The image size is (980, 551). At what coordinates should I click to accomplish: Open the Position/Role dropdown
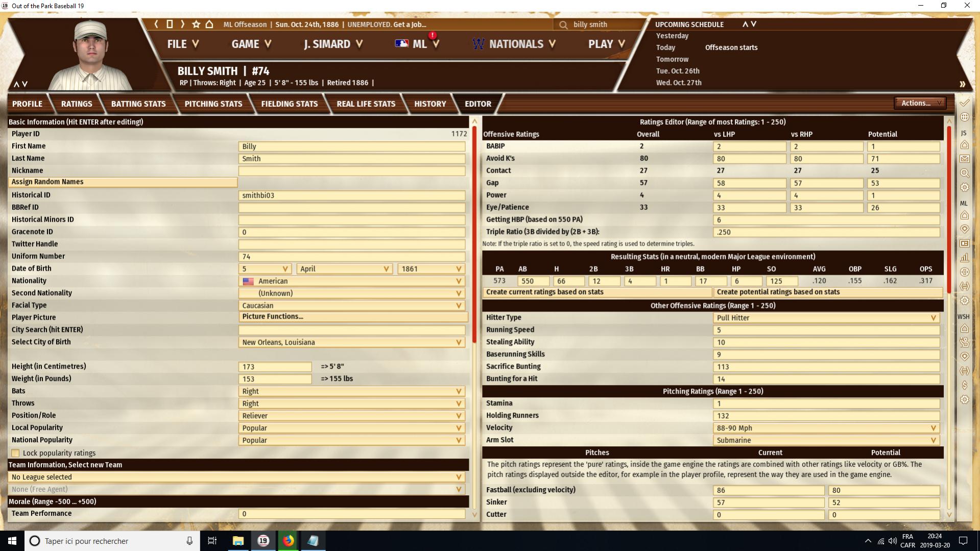(352, 416)
